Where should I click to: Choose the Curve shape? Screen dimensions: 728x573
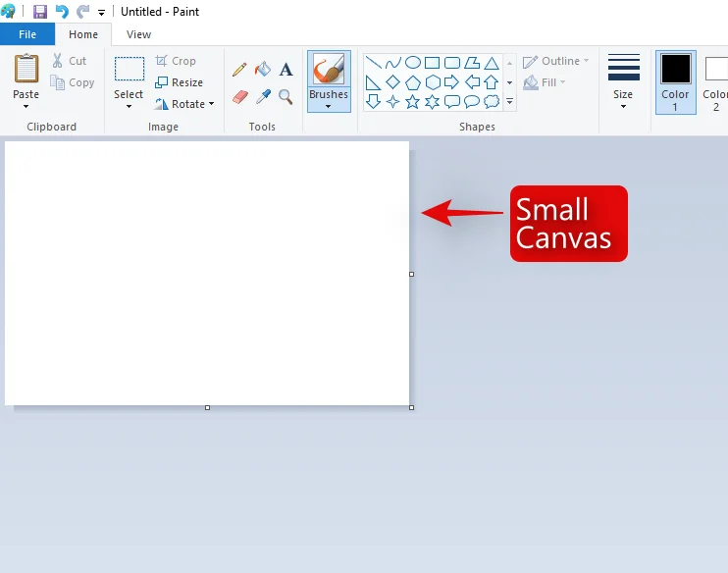392,62
